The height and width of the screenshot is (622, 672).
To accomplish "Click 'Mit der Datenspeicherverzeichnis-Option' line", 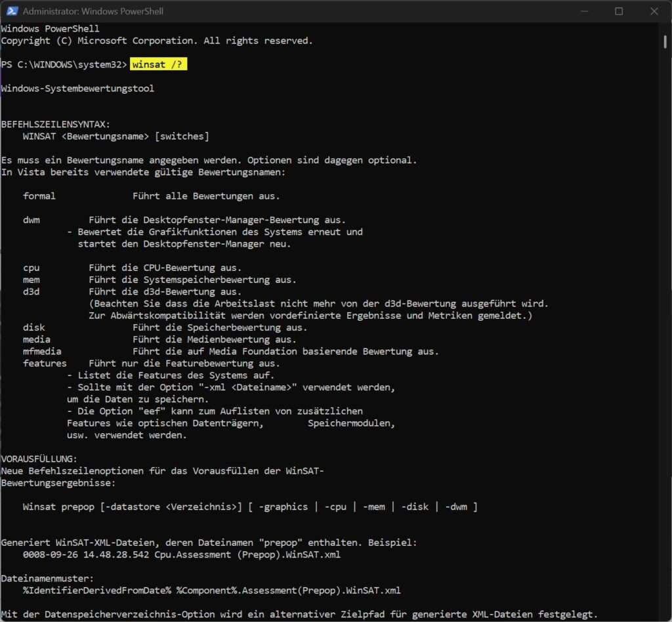I will click(x=299, y=615).
